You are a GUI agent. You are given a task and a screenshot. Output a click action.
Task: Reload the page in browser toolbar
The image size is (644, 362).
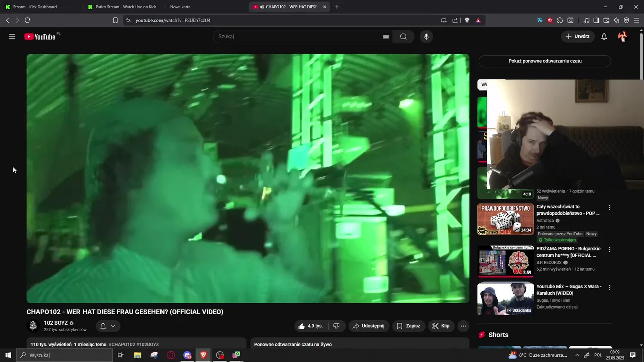27,20
